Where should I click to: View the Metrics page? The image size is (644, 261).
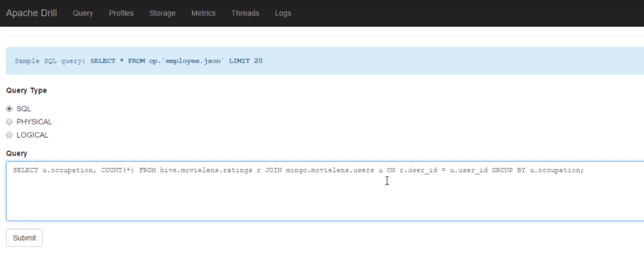203,13
